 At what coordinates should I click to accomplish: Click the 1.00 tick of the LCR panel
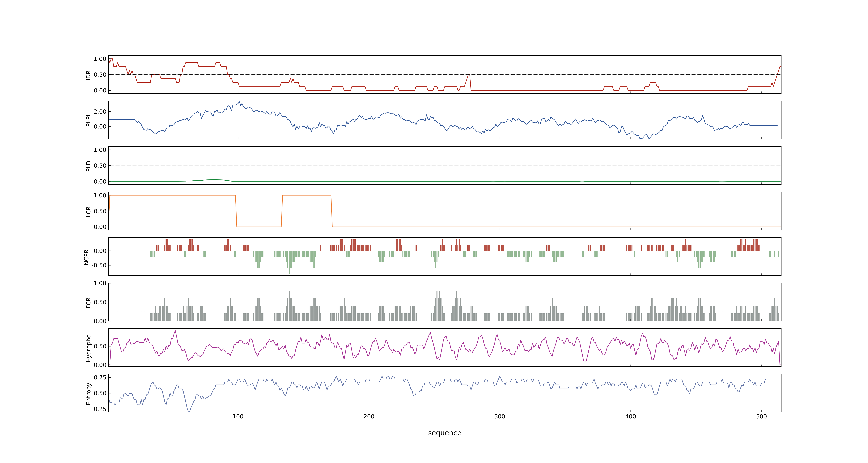[100, 195]
